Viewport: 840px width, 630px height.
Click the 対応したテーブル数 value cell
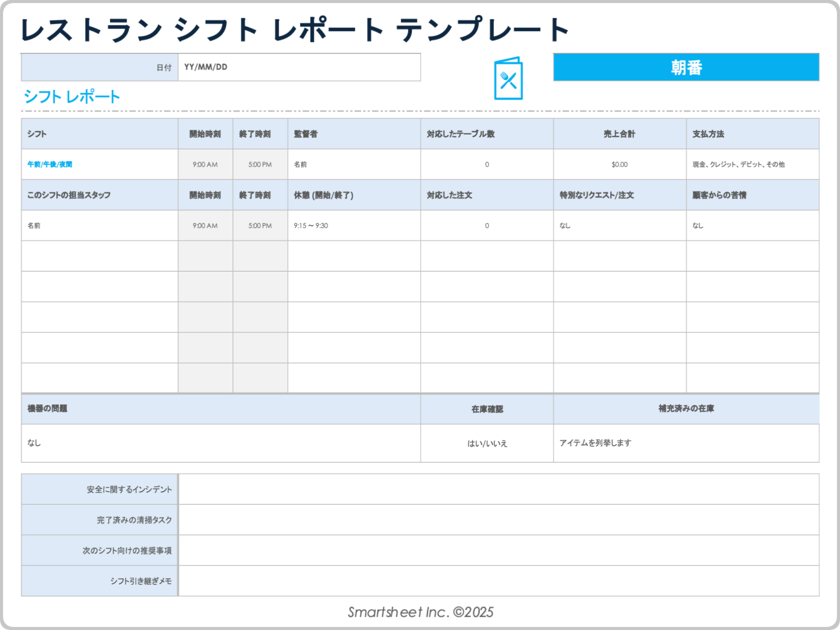click(486, 164)
